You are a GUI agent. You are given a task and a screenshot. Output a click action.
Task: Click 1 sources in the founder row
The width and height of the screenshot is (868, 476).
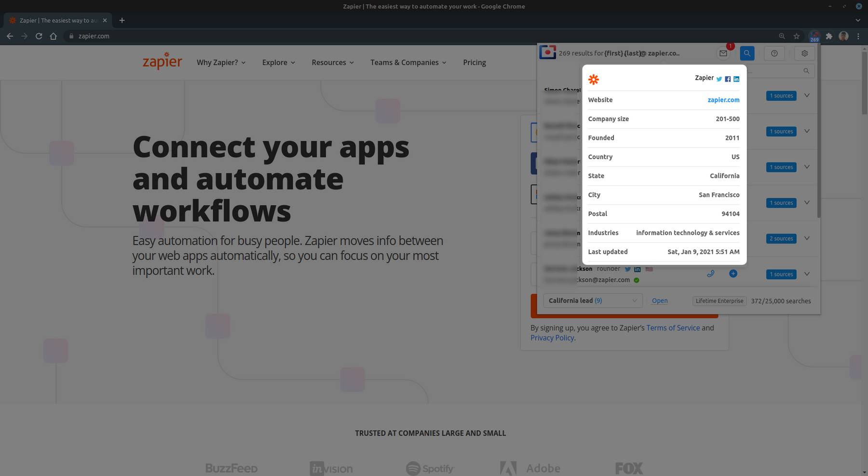coord(781,274)
